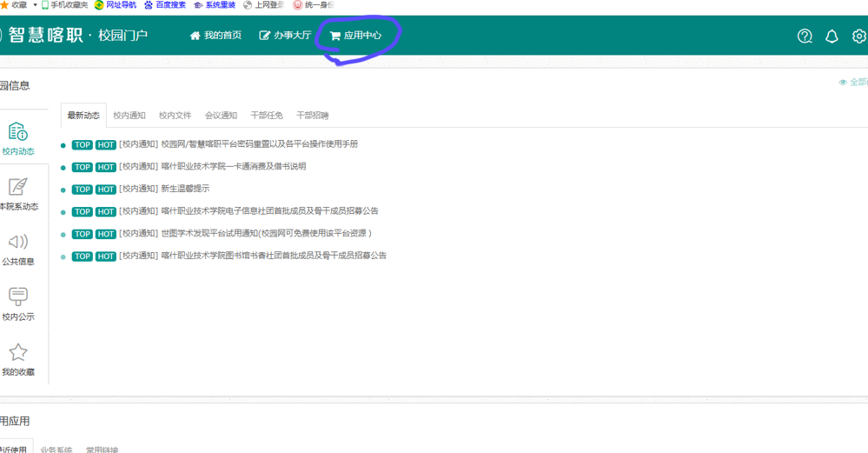This screenshot has height=453, width=868.
Task: Open the 系统重装 bookmark
Action: [x=215, y=5]
